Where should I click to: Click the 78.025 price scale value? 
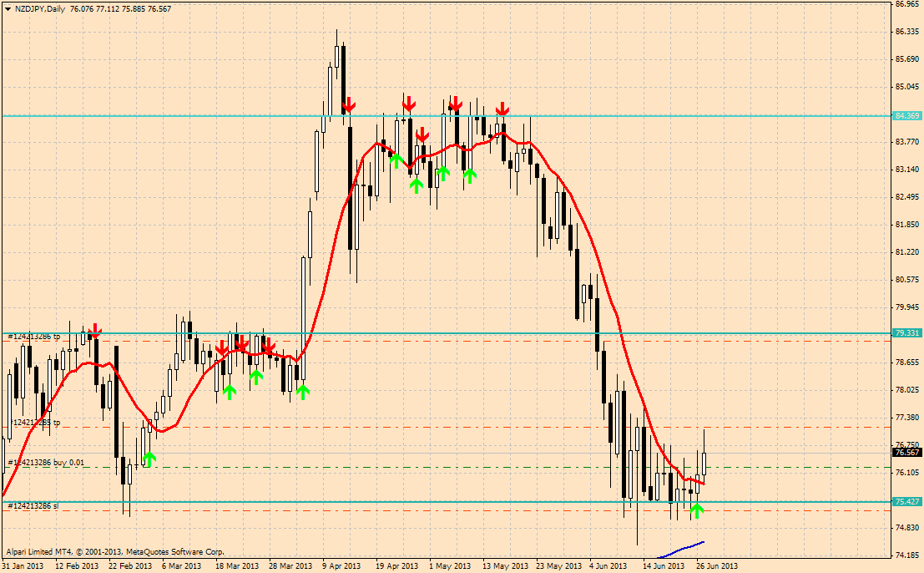pyautogui.click(x=907, y=390)
